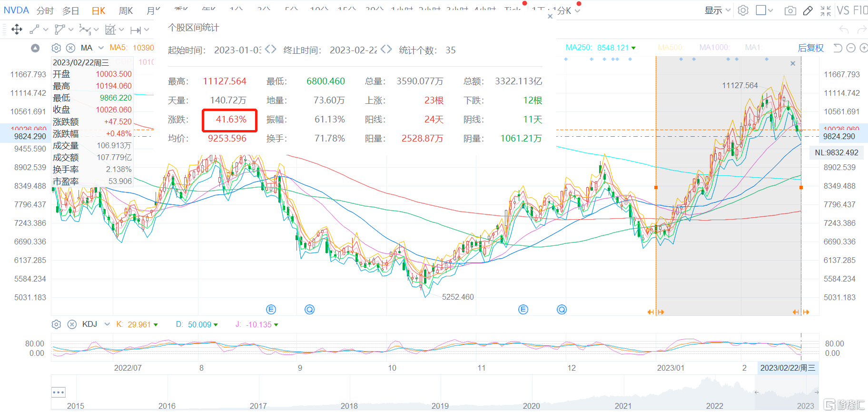Switch to the 分时 intraday tab
The width and height of the screenshot is (868, 414).
[45, 10]
